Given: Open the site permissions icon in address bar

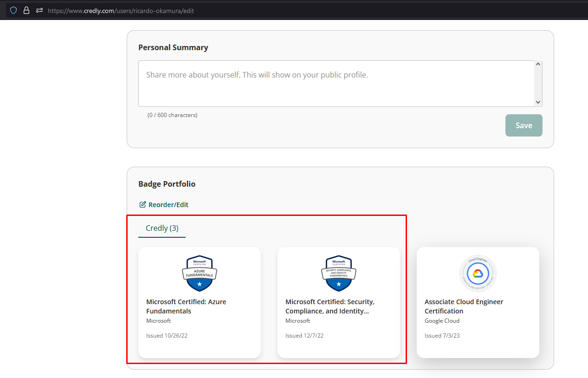Looking at the screenshot, I should (39, 10).
